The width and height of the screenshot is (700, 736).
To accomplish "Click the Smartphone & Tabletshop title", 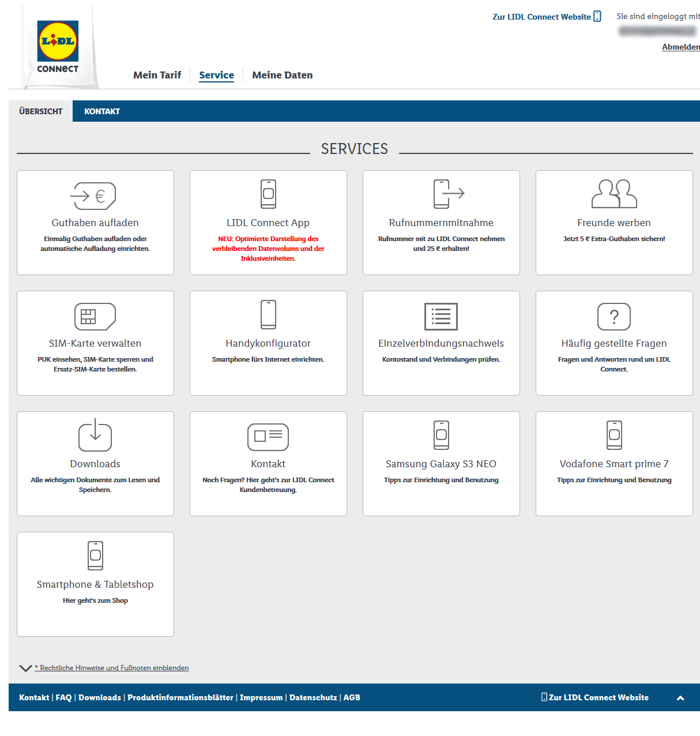I will pos(95,584).
